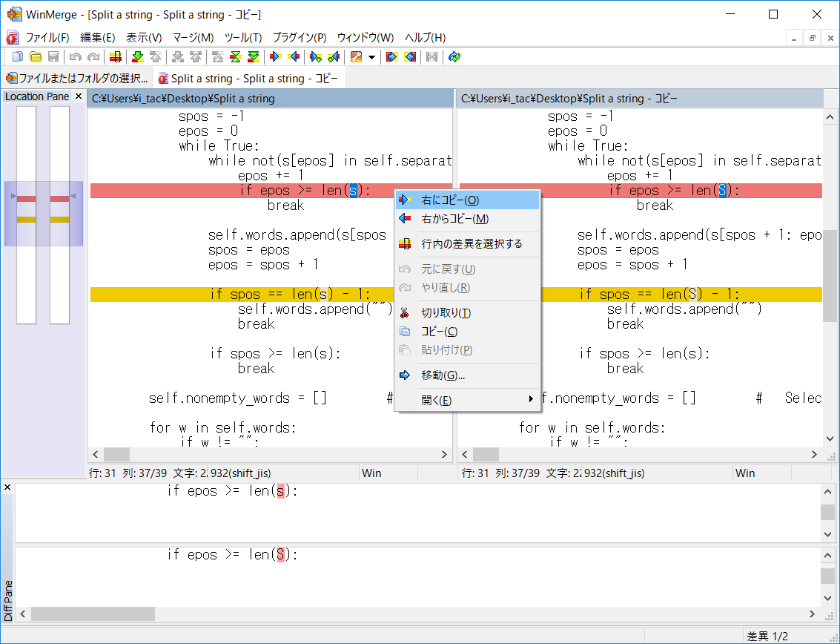Switch to ファイルまたはフォルダの選択 tab
Image resolution: width=840 pixels, height=644 pixels.
(77, 79)
